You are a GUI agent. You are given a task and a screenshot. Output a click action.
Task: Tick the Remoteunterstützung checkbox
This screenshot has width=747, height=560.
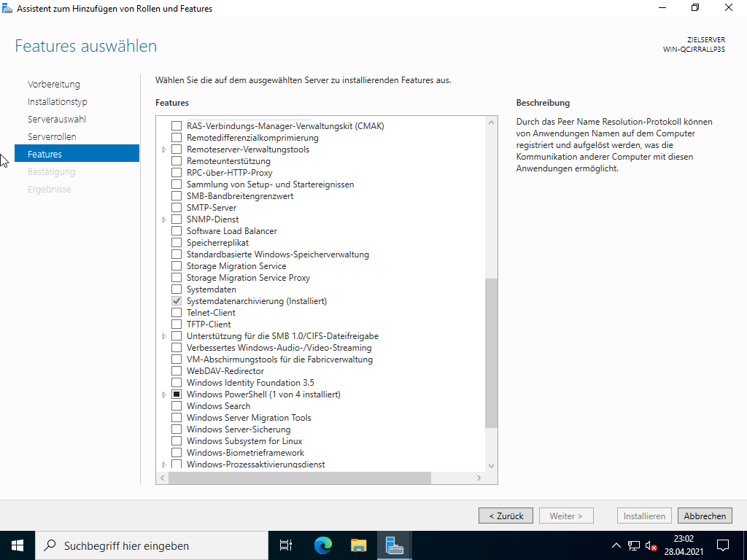click(x=177, y=161)
